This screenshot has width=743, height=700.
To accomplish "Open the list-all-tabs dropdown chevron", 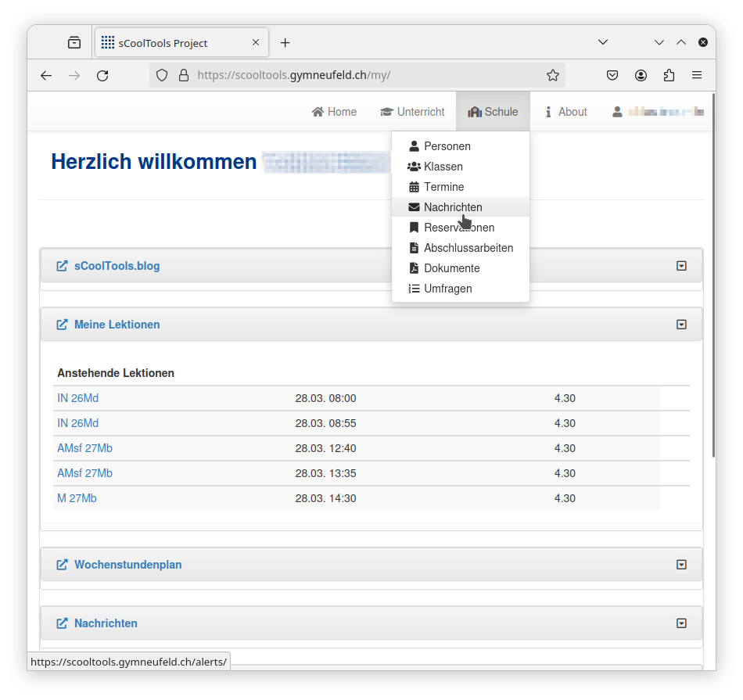I will [603, 42].
